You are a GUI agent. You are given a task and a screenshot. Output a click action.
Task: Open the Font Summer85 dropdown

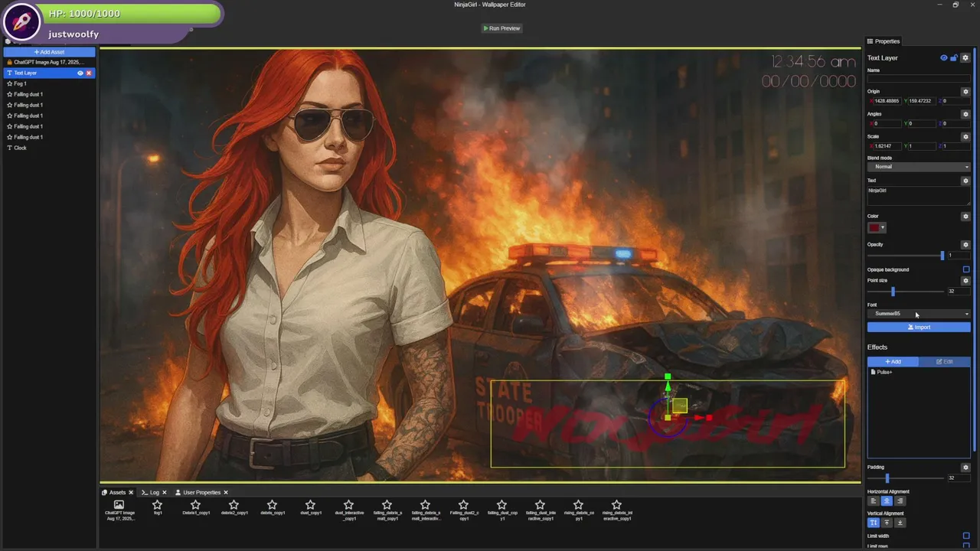919,314
